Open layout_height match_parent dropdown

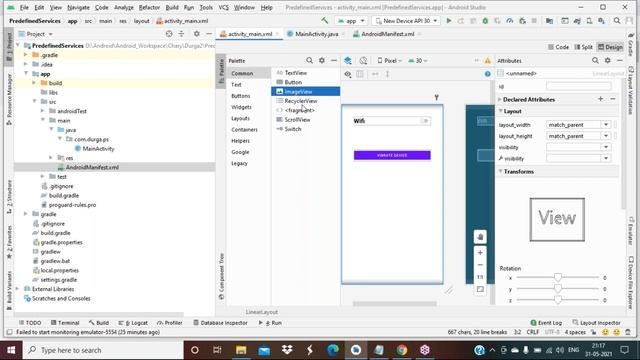pyautogui.click(x=606, y=136)
